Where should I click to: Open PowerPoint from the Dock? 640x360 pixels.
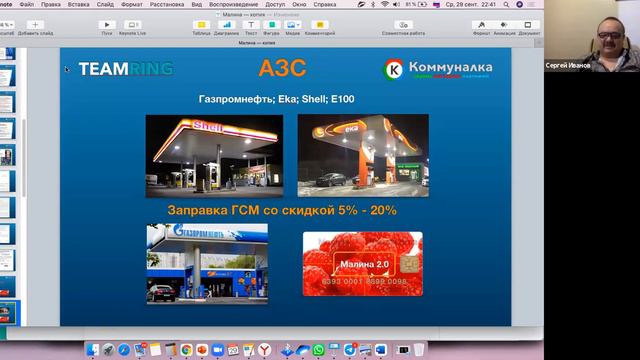click(202, 350)
